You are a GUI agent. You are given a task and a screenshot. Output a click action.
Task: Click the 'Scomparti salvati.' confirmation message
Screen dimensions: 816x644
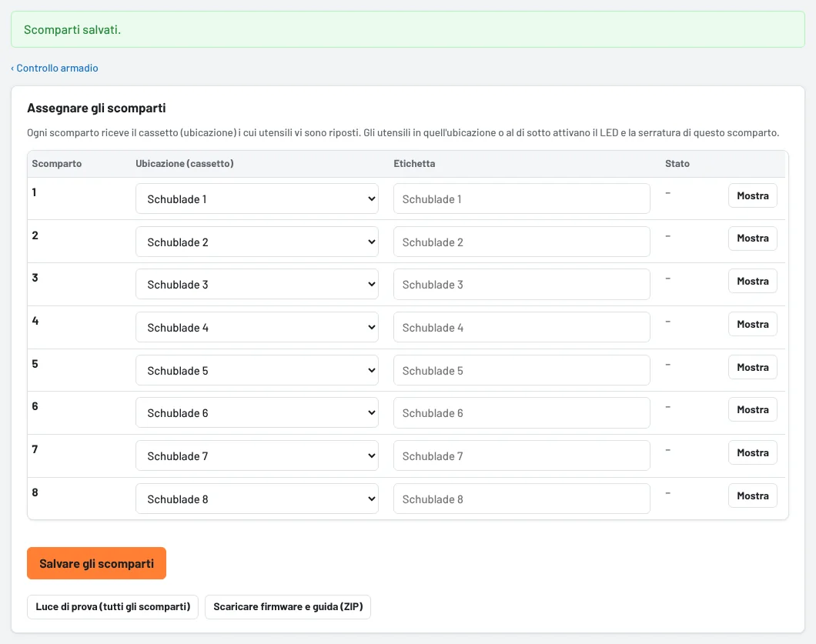click(x=72, y=30)
